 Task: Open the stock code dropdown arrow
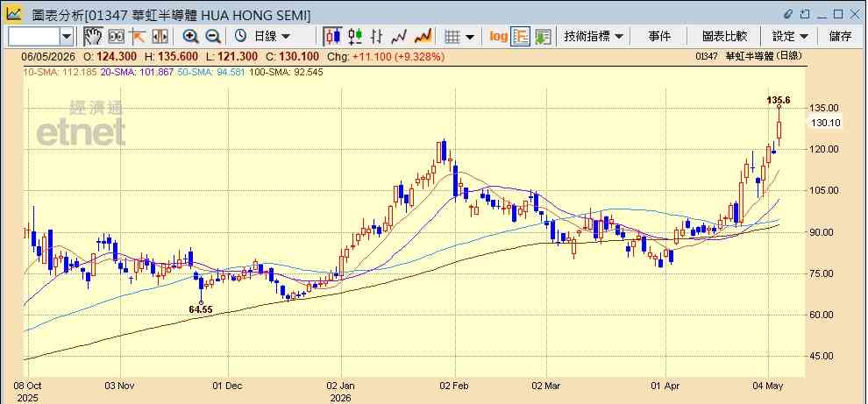click(67, 37)
